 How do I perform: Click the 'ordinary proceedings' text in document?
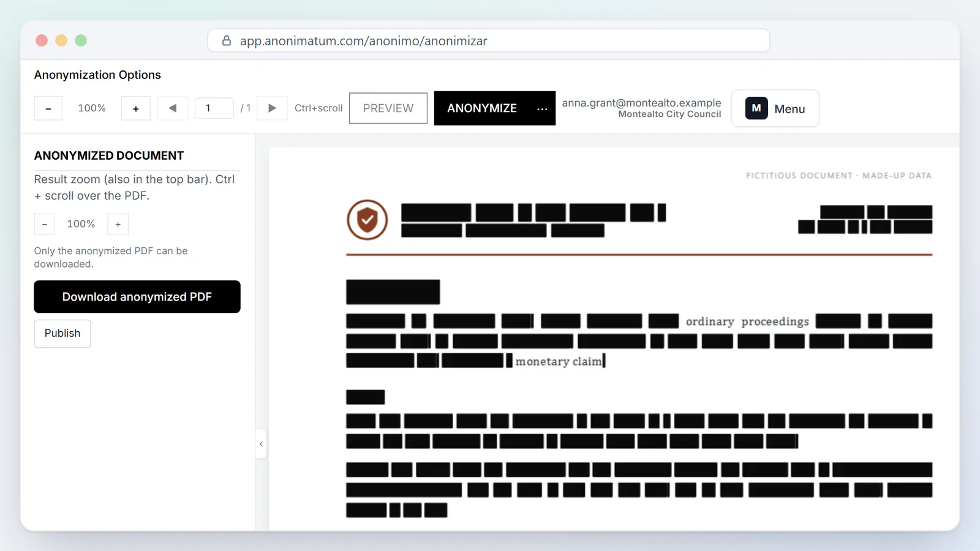[747, 321]
